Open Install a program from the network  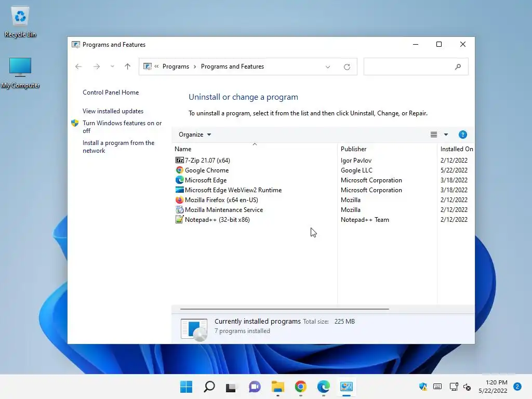click(x=118, y=147)
